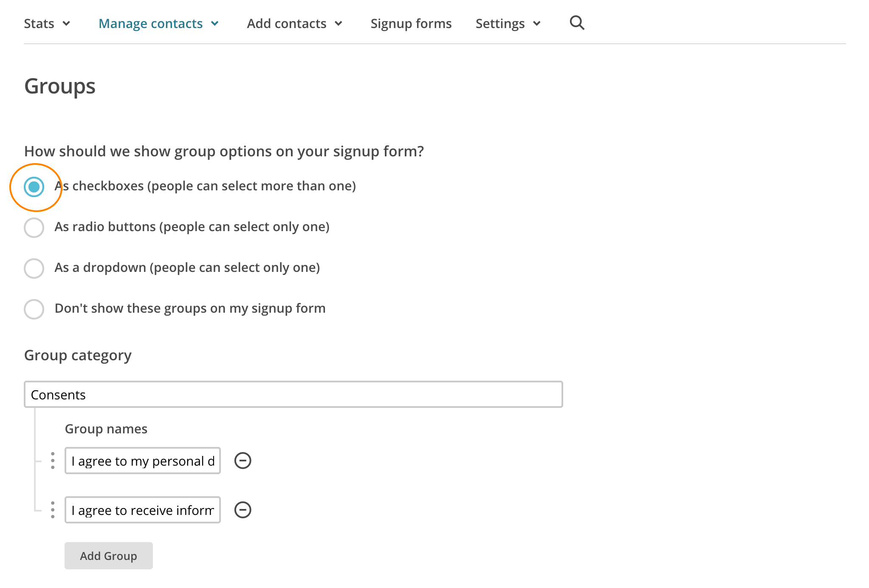Viewport: 869px width, 588px height.
Task: Select the radio buttons display option
Action: coord(34,227)
